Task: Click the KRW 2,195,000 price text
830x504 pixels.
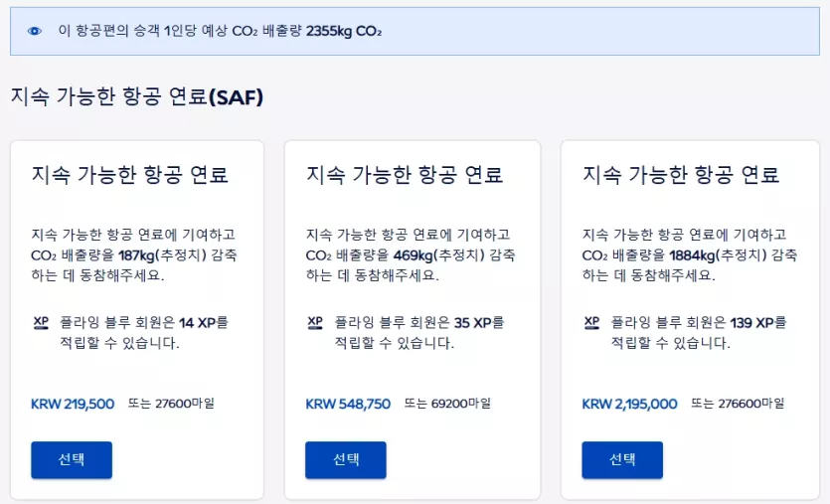Action: click(x=629, y=404)
